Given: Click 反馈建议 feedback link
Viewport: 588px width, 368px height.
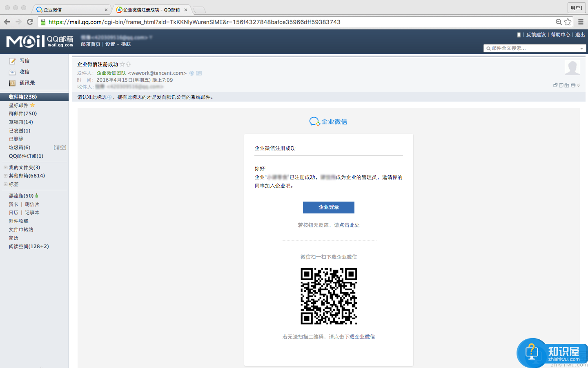Looking at the screenshot, I should tap(536, 35).
